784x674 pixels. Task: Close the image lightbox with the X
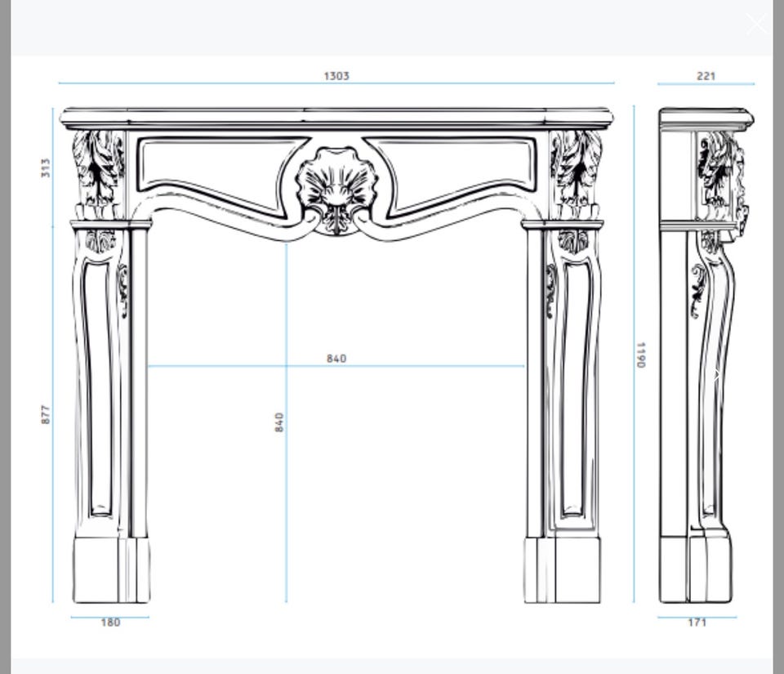[756, 24]
